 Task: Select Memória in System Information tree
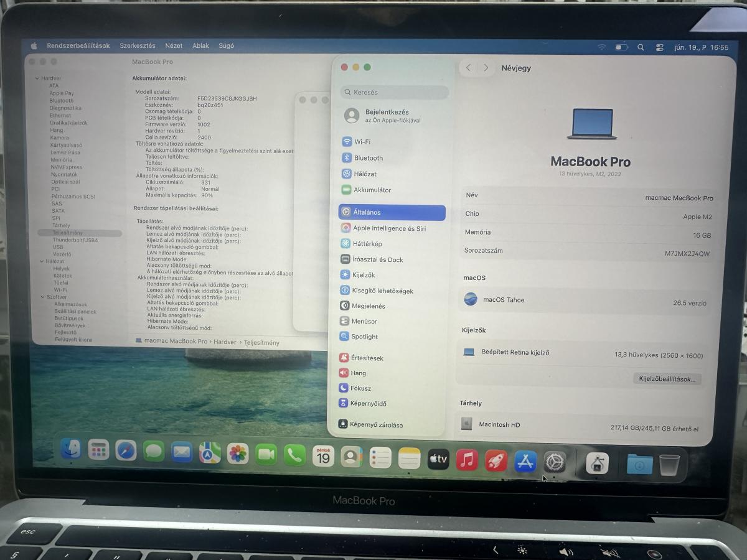[x=61, y=160]
